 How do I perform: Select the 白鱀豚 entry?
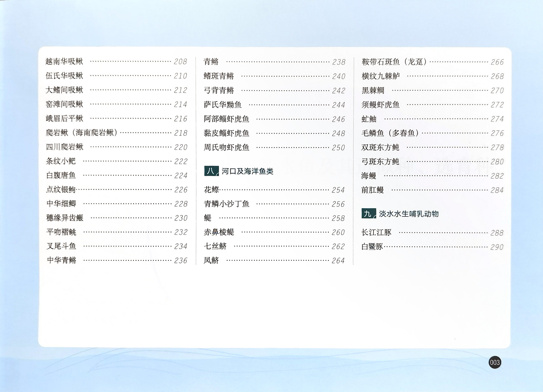point(372,247)
